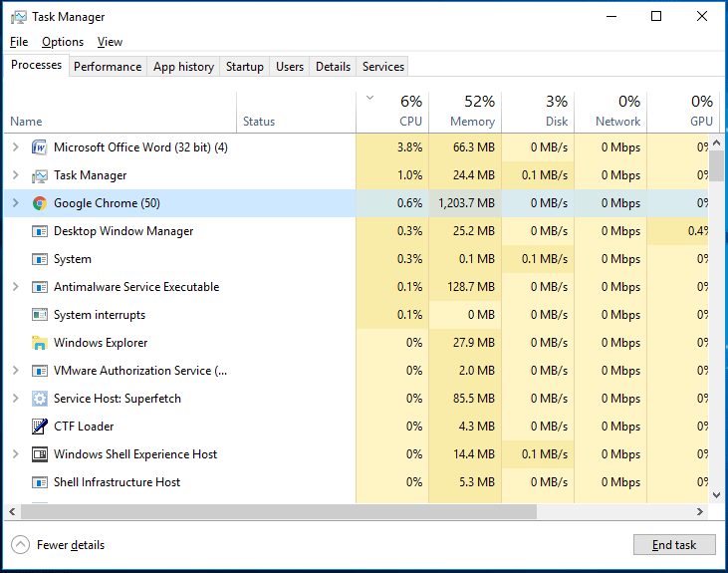Screen dimensions: 728x573
Task: Sort by the Status column header
Action: click(296, 113)
